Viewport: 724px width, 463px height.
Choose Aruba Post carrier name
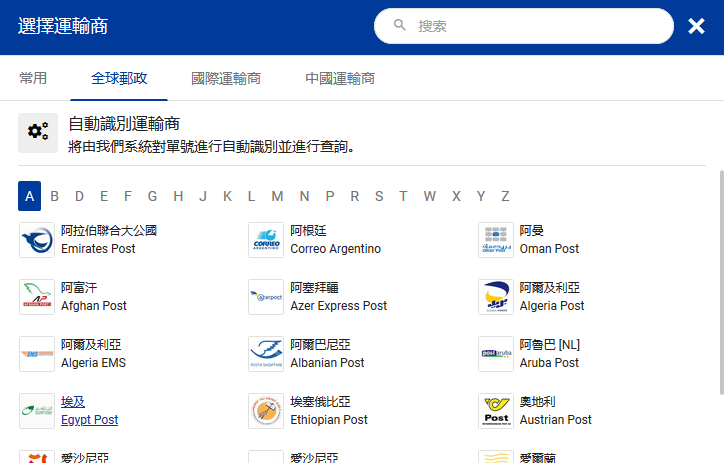(549, 363)
